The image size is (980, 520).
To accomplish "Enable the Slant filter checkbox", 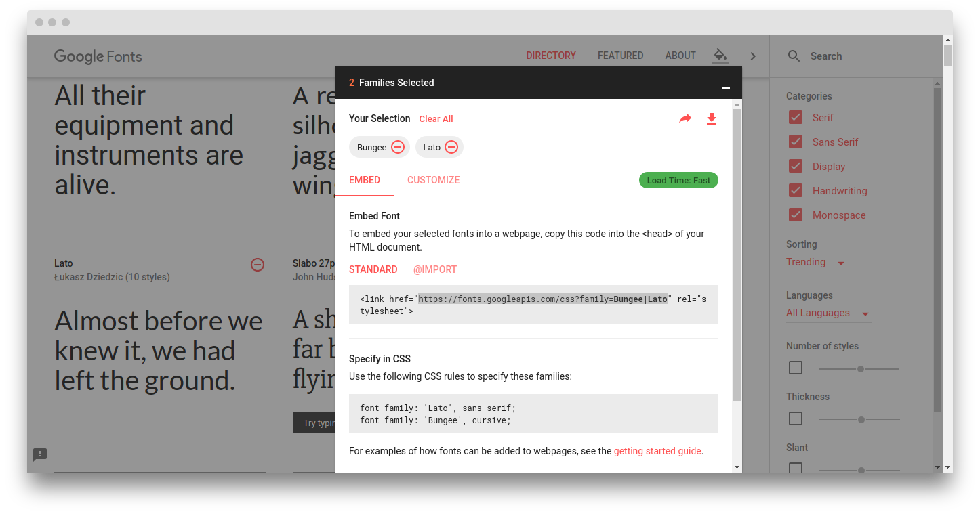I will (796, 468).
